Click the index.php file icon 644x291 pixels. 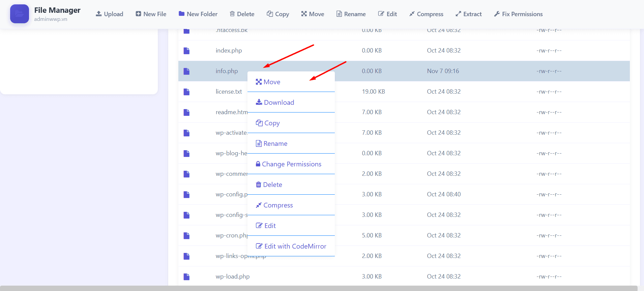tap(186, 51)
